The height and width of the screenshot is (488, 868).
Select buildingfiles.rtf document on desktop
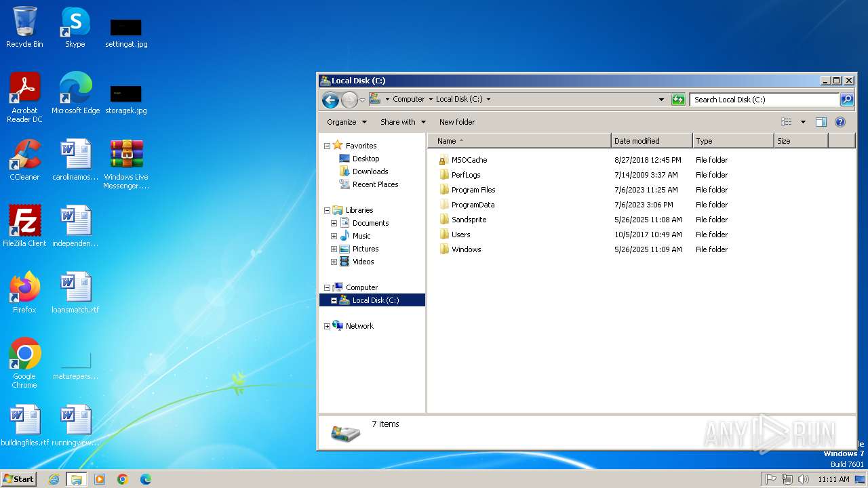click(24, 426)
